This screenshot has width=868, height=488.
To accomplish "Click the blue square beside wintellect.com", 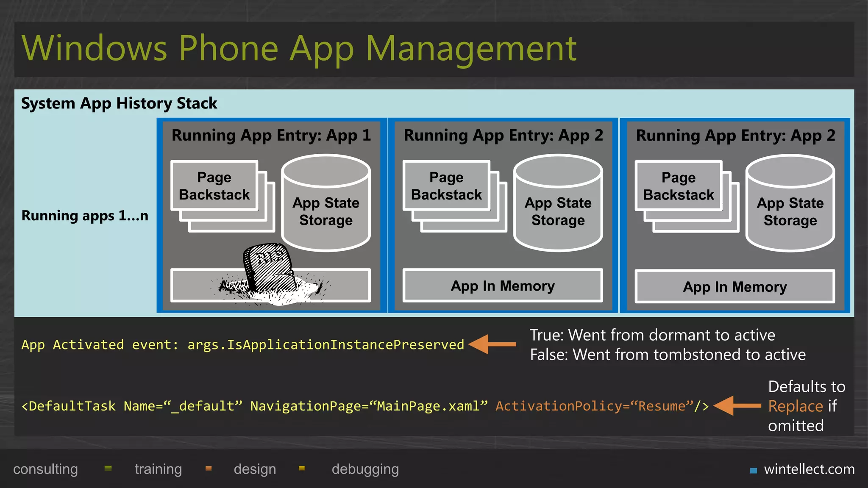I will click(753, 470).
